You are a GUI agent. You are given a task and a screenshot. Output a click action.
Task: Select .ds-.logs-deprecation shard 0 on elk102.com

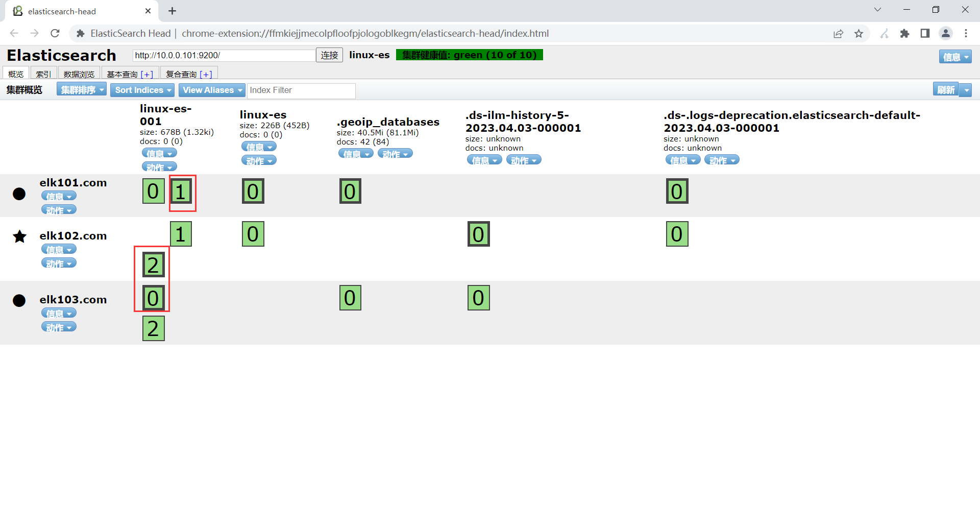coord(677,234)
